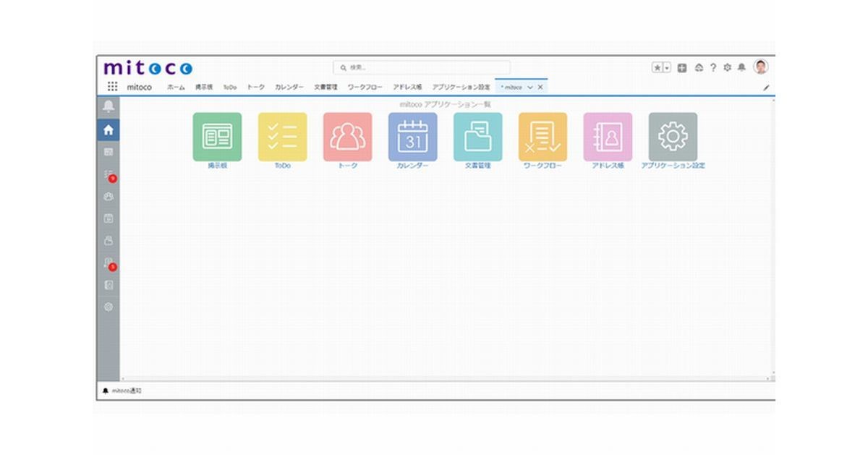Open the user profile avatar
The height and width of the screenshot is (455, 868).
760,67
